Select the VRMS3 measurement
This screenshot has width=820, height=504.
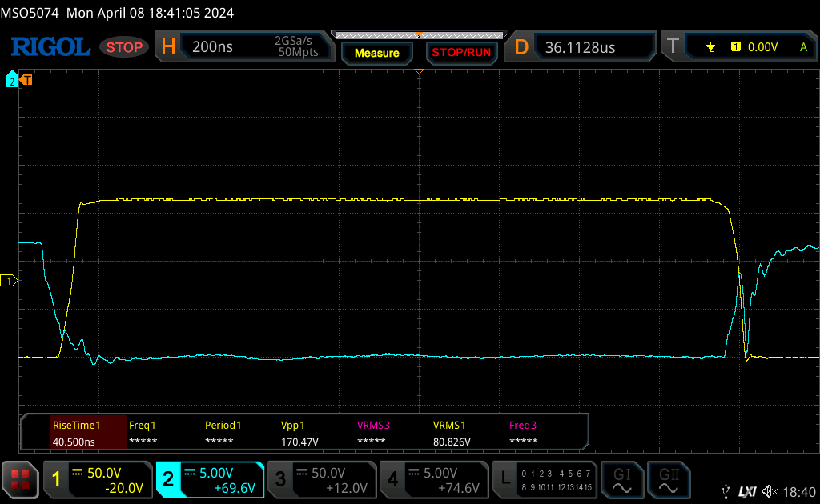[373, 433]
